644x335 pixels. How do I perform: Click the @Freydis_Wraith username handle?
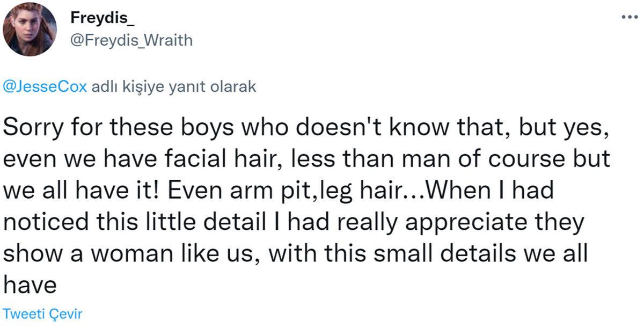[x=131, y=40]
